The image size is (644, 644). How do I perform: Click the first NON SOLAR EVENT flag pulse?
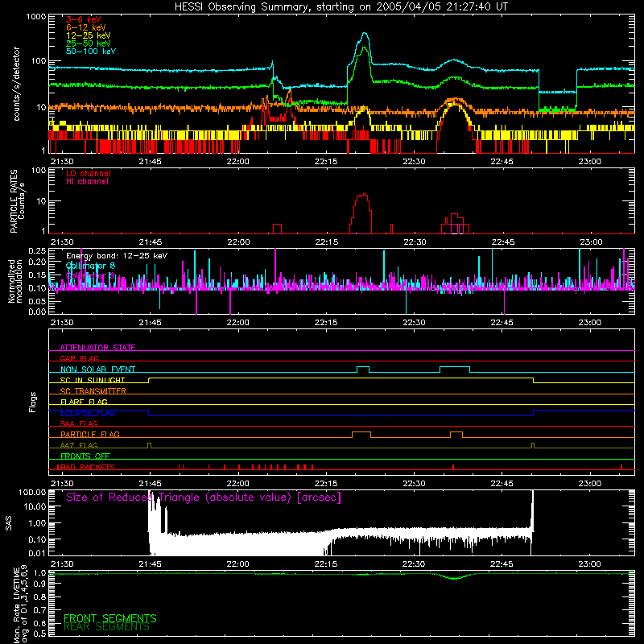[363, 369]
